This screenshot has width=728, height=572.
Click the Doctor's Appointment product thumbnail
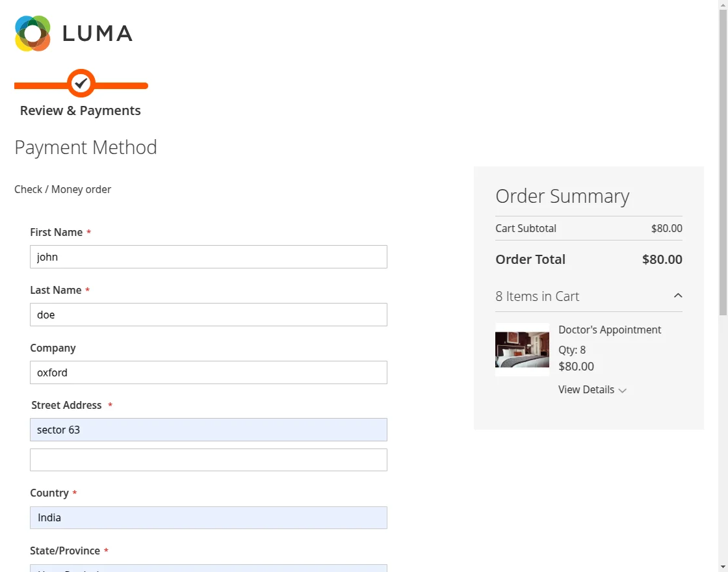522,350
